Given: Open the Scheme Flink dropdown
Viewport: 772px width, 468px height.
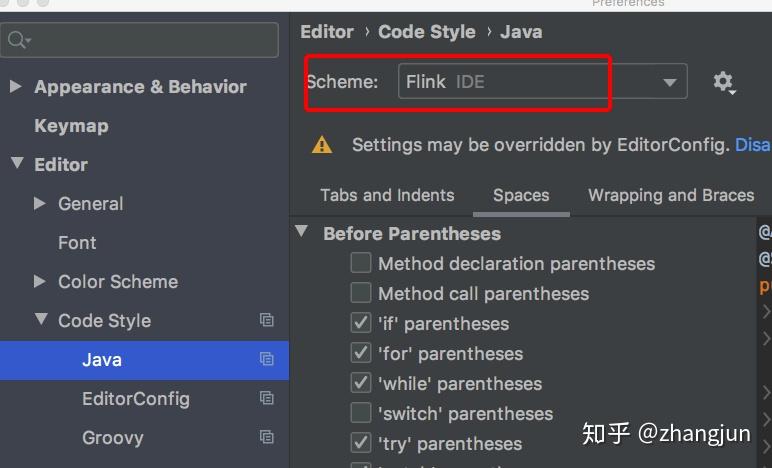Looking at the screenshot, I should pyautogui.click(x=543, y=81).
